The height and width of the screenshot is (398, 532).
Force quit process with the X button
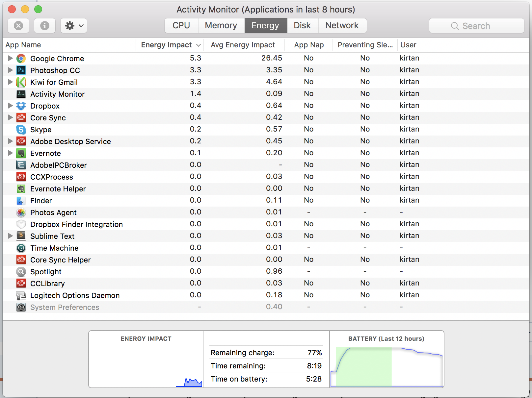(18, 26)
